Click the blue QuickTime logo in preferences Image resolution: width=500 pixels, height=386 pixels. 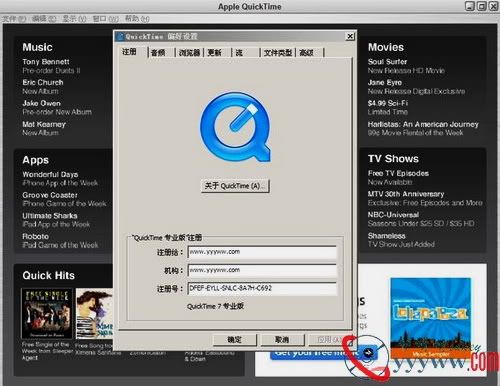point(235,127)
